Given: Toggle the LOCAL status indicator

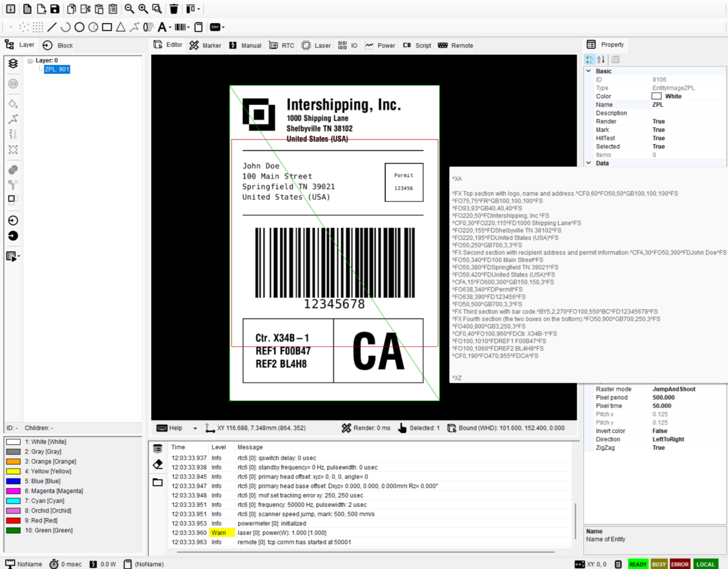Looking at the screenshot, I should click(x=705, y=564).
